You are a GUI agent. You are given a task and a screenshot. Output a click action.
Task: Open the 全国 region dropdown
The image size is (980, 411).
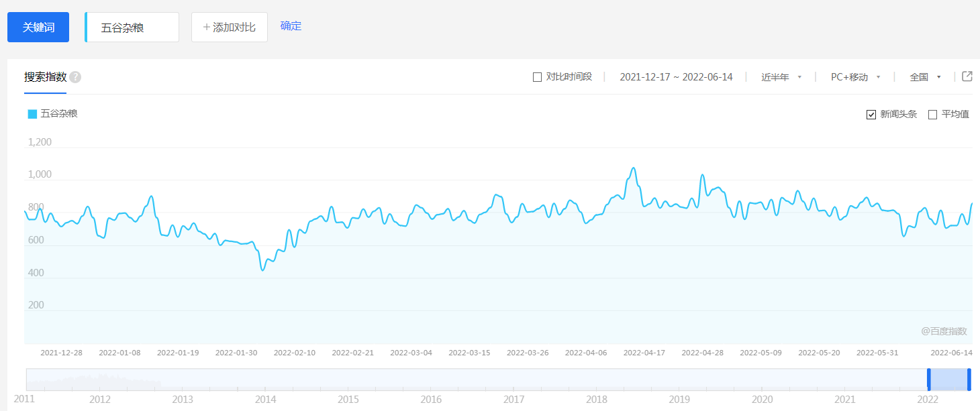(925, 77)
